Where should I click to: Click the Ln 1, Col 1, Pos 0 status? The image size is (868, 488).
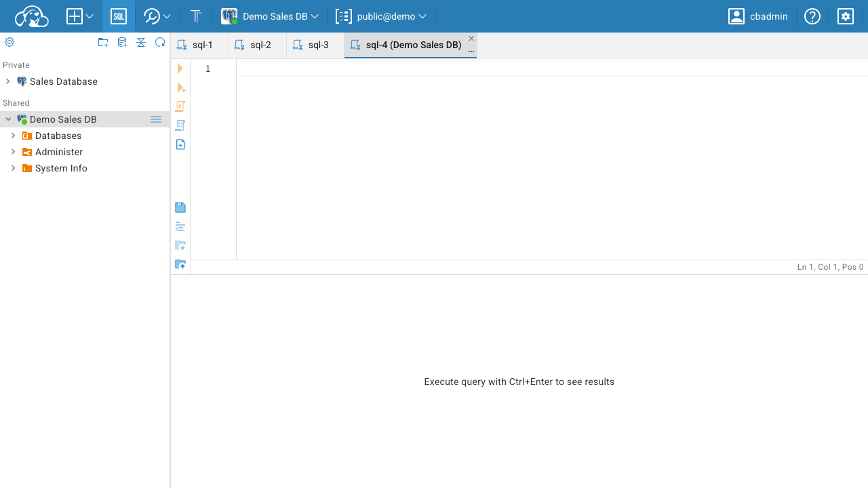(830, 267)
